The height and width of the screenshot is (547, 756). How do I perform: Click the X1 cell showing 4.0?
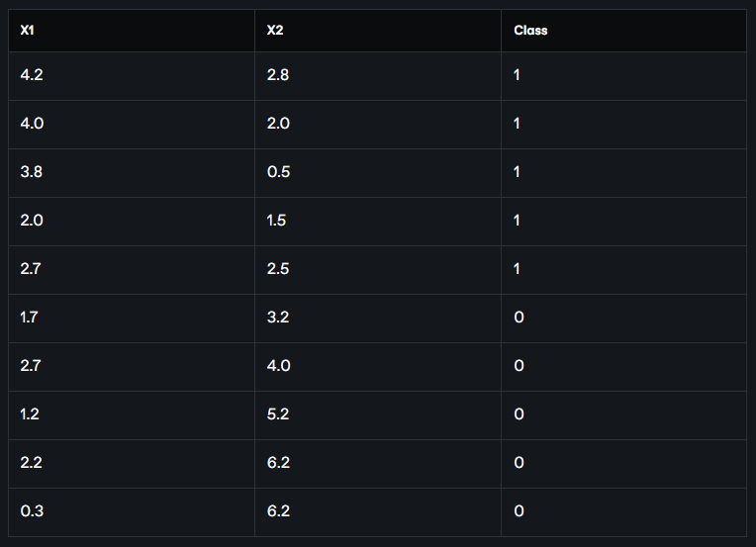pos(32,124)
